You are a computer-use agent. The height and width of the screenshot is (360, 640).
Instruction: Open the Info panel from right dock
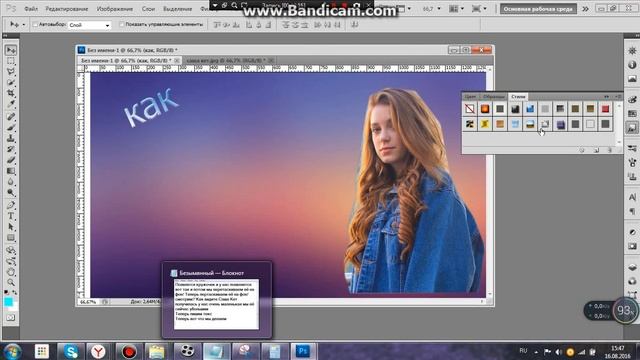coord(632,65)
